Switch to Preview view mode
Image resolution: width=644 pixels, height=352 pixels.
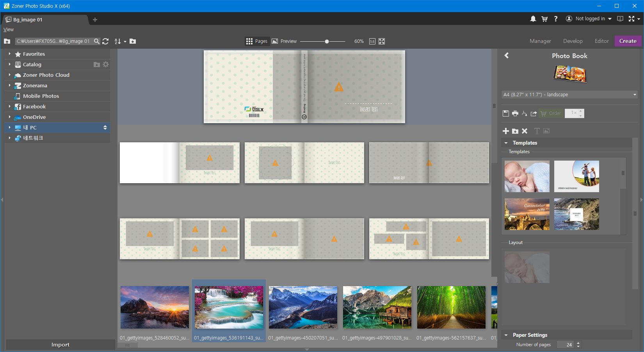(x=284, y=41)
